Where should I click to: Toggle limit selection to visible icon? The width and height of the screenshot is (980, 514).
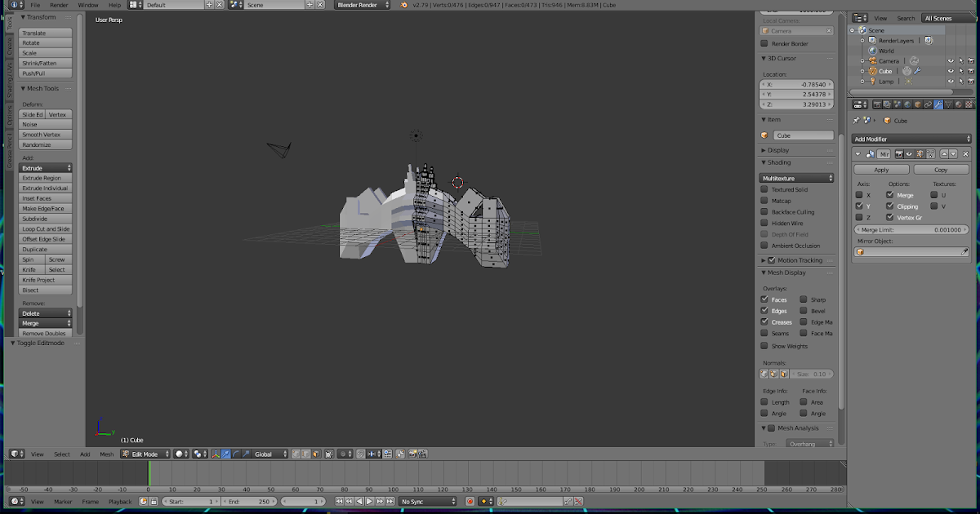329,454
